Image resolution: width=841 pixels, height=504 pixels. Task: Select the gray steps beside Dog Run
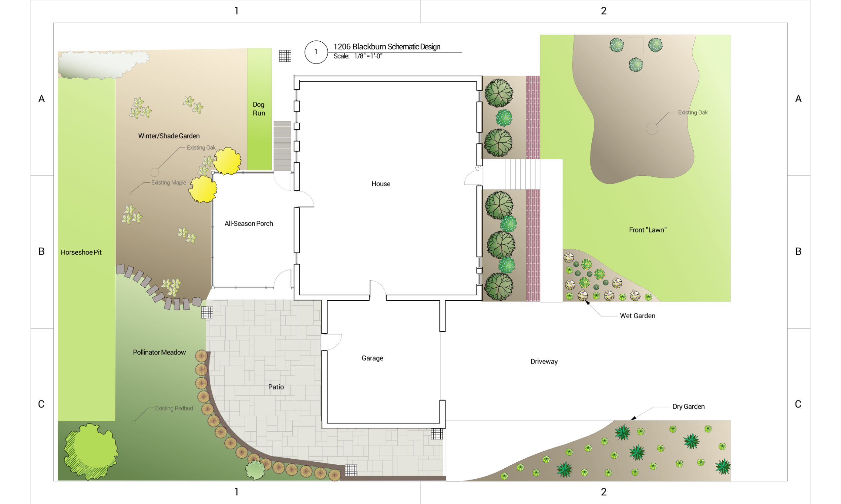click(x=282, y=146)
